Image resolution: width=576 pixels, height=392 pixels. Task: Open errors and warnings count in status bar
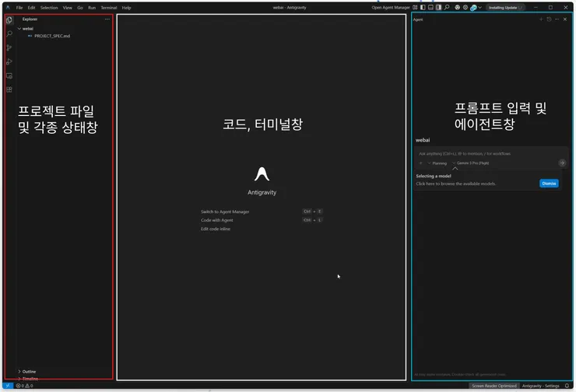tap(25, 386)
